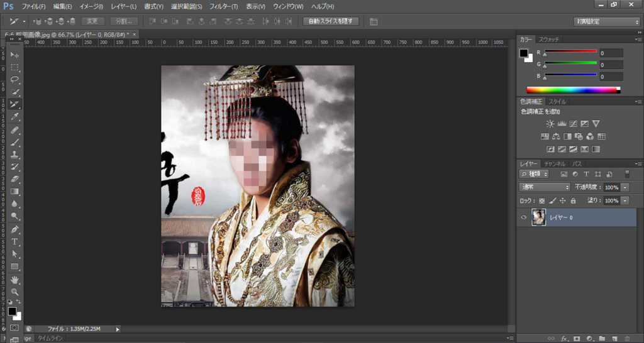
Task: Toggle adjustment layer filter
Action: tap(575, 174)
